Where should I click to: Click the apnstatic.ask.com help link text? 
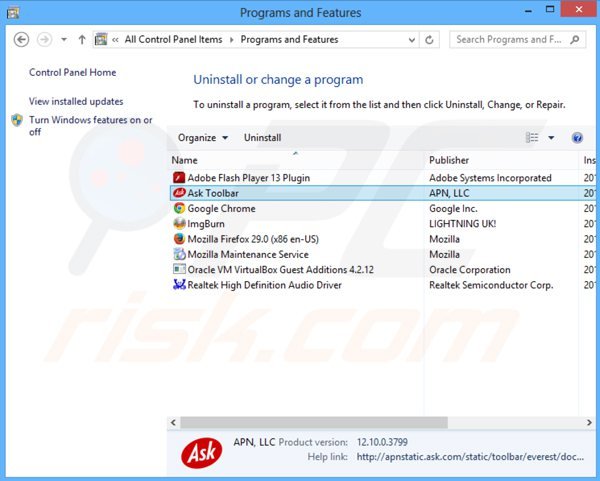[x=470, y=457]
